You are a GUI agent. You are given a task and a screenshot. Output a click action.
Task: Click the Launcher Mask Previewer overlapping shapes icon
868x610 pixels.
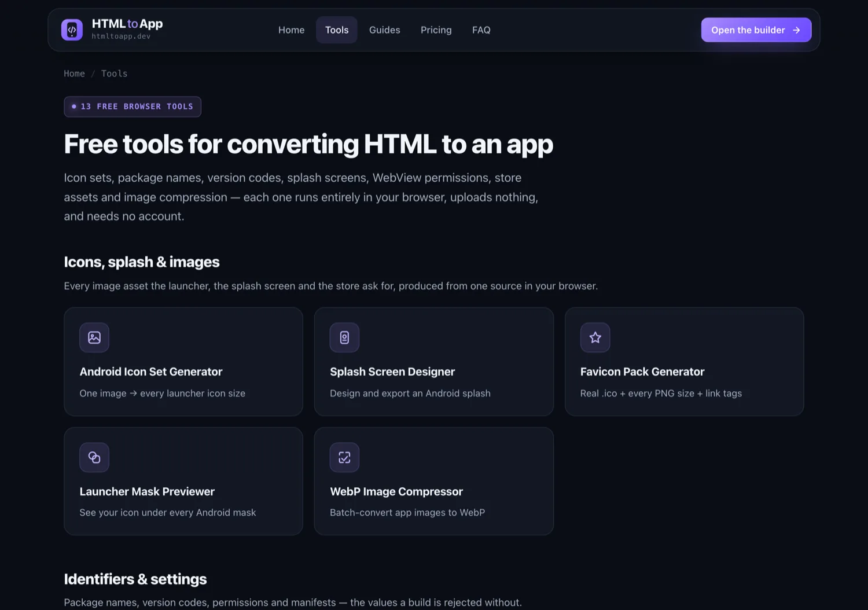94,457
